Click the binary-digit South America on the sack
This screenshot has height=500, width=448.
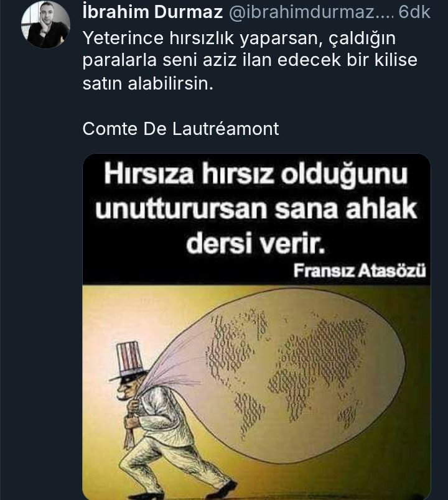(x=249, y=415)
